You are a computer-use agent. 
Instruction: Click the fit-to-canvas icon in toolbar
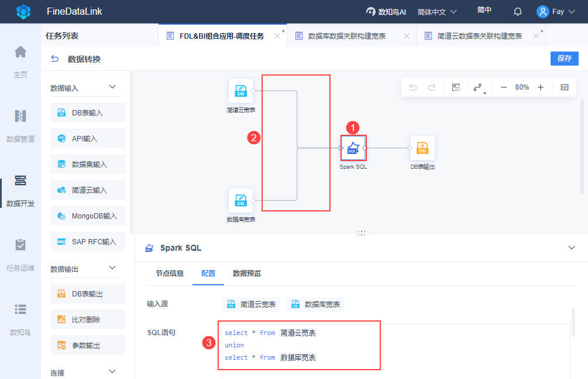456,87
